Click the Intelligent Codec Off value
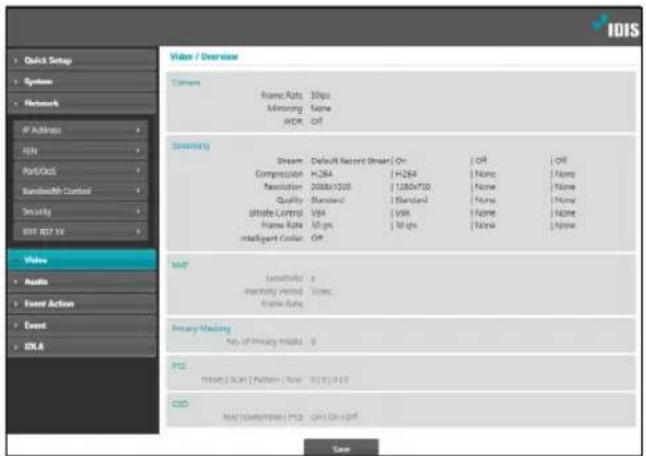The height and width of the screenshot is (456, 646). (x=317, y=239)
